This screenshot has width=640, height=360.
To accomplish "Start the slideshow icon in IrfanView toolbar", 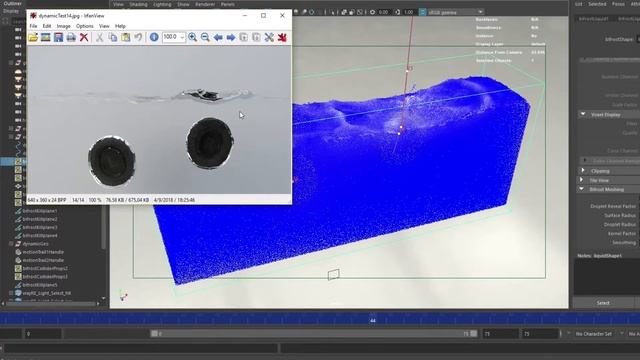I will 46,38.
